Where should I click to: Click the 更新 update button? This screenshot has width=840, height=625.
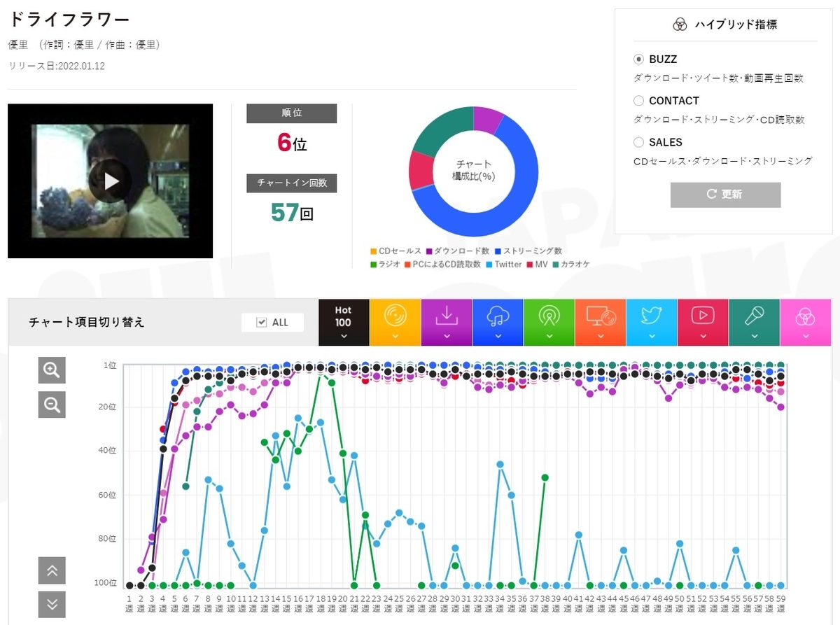(725, 195)
